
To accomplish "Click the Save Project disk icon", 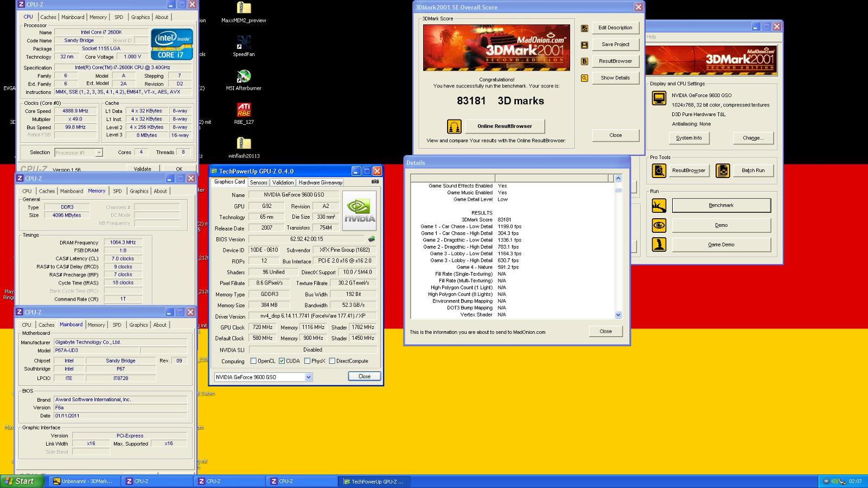I will pyautogui.click(x=584, y=45).
